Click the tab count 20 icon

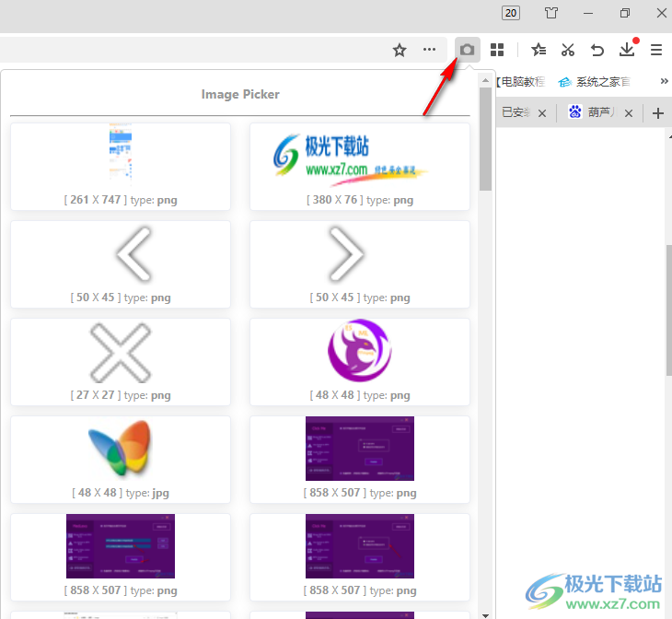511,13
